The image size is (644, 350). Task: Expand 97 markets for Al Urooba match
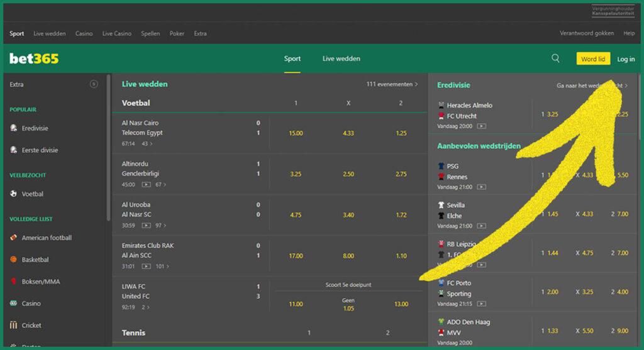click(x=160, y=225)
